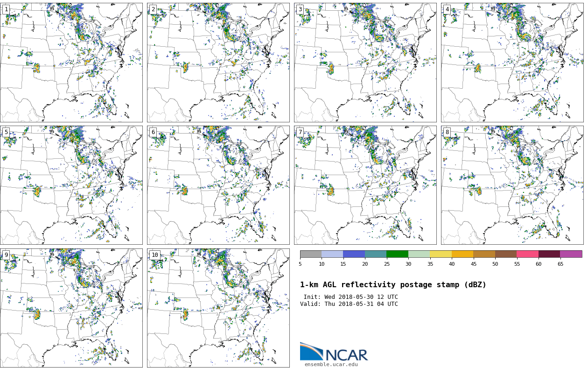
Task: Click the Valid time text line
Action: pyautogui.click(x=349, y=304)
